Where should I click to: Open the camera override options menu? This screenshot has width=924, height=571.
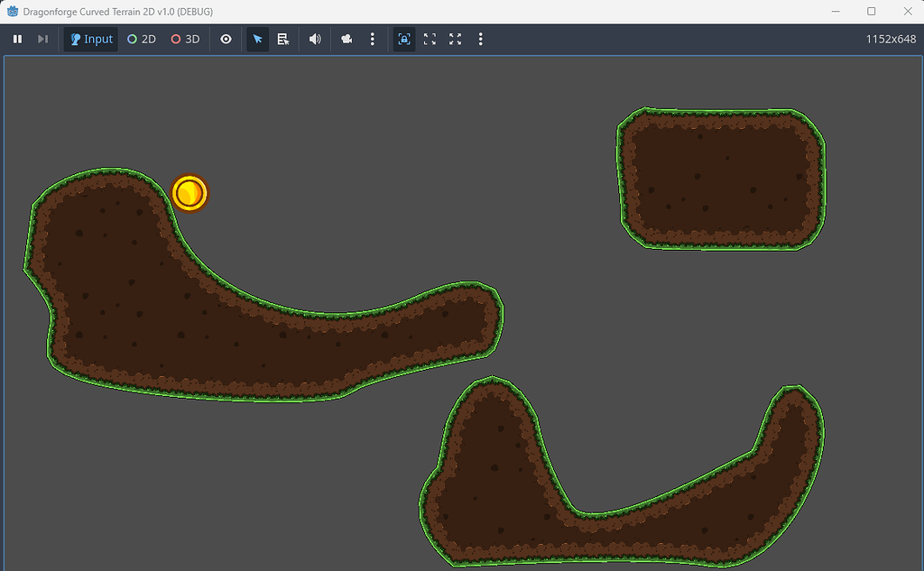(x=373, y=39)
